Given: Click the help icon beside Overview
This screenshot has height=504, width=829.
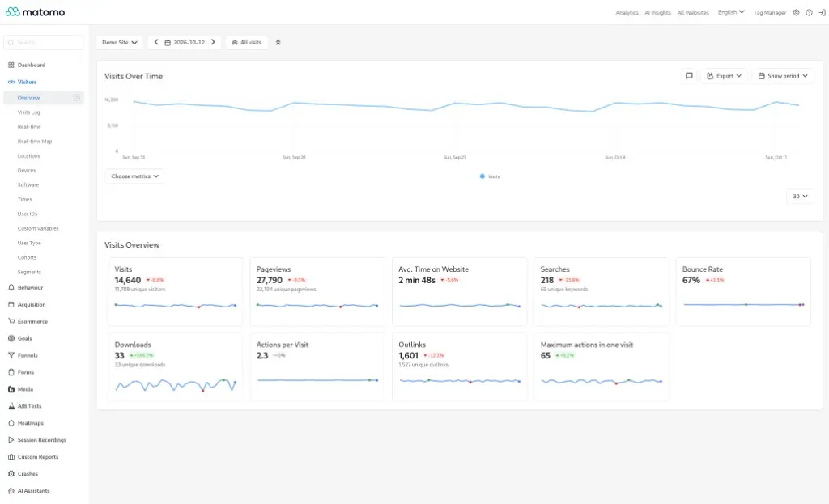Looking at the screenshot, I should coord(77,98).
